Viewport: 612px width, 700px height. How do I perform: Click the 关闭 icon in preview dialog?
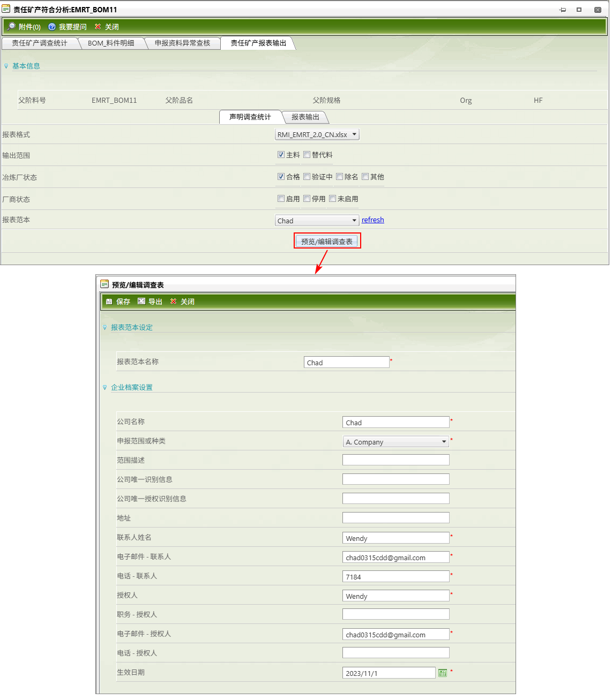(x=173, y=302)
